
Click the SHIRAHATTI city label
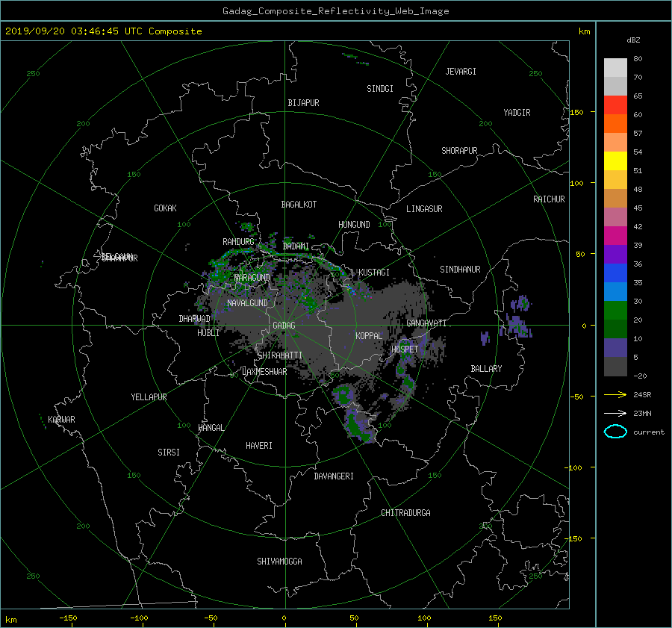point(280,355)
